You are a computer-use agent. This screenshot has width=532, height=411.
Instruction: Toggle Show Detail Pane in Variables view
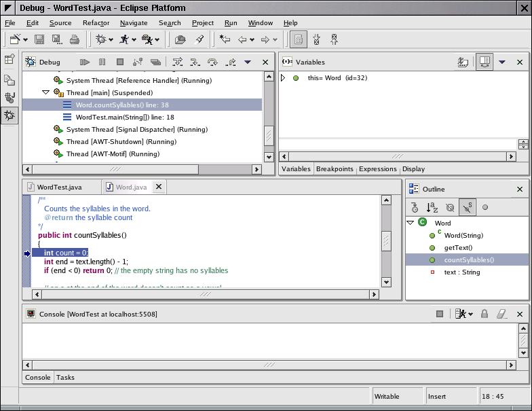(x=484, y=62)
